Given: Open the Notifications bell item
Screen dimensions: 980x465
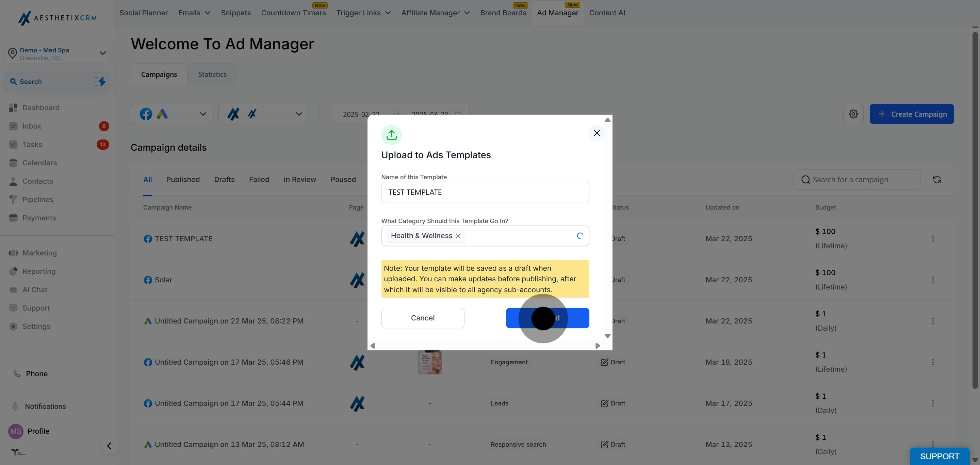Looking at the screenshot, I should pyautogui.click(x=45, y=406).
